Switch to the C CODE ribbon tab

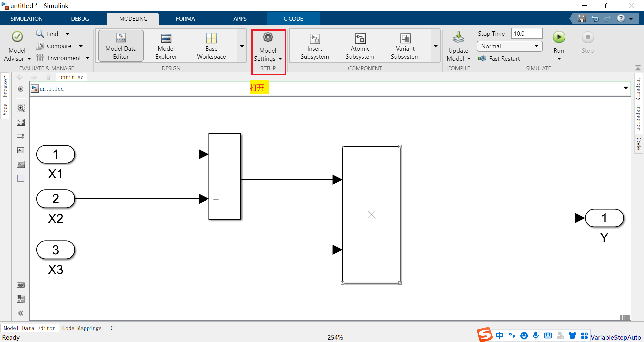pos(293,19)
